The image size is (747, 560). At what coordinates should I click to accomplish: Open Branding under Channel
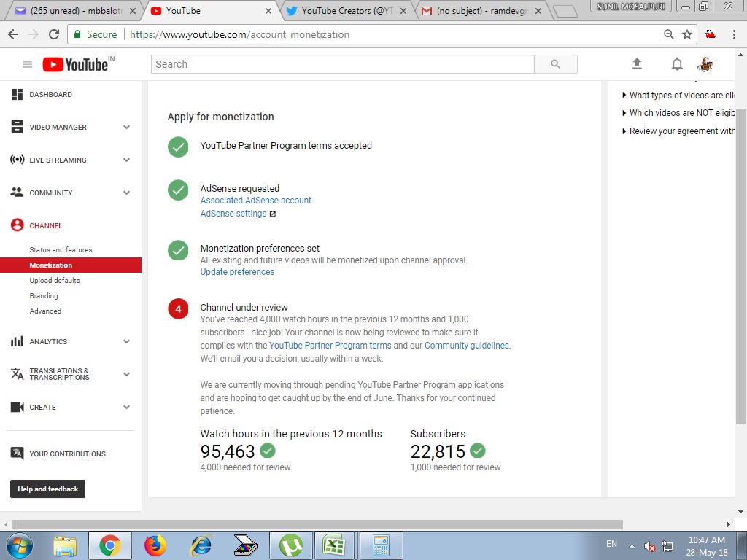(43, 295)
